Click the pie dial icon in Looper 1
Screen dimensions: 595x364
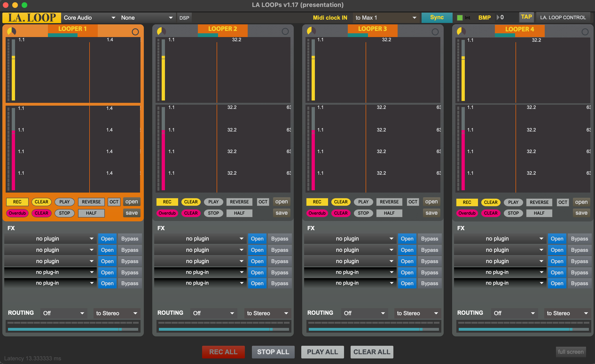tap(12, 31)
